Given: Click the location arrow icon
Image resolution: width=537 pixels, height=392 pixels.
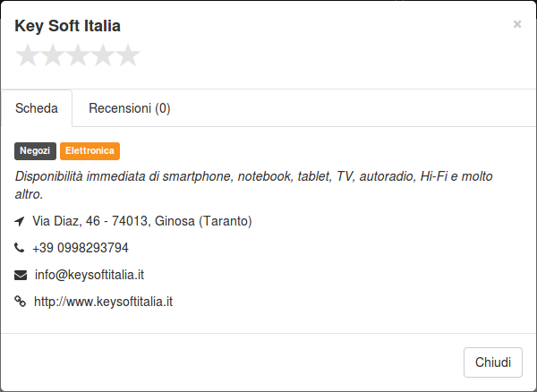Looking at the screenshot, I should click(20, 221).
